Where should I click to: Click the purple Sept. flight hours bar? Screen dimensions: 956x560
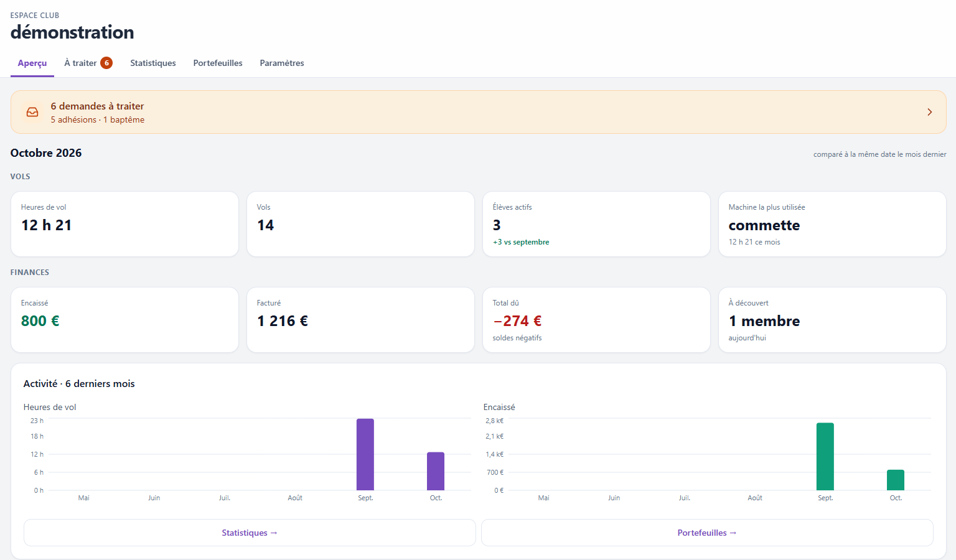pos(365,454)
